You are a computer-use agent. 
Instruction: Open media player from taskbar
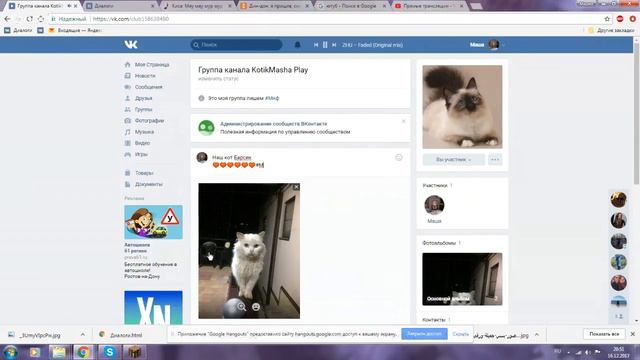tap(34, 352)
